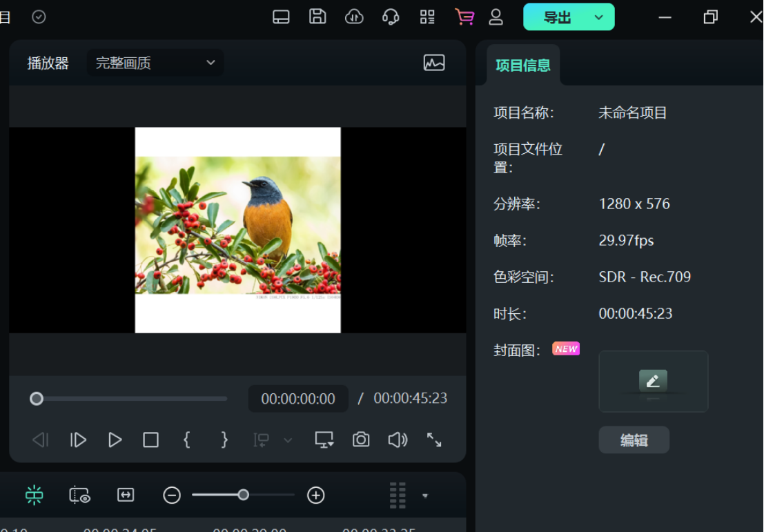Click the 00:00:00:00 timecode field
The height and width of the screenshot is (532, 764).
point(297,399)
